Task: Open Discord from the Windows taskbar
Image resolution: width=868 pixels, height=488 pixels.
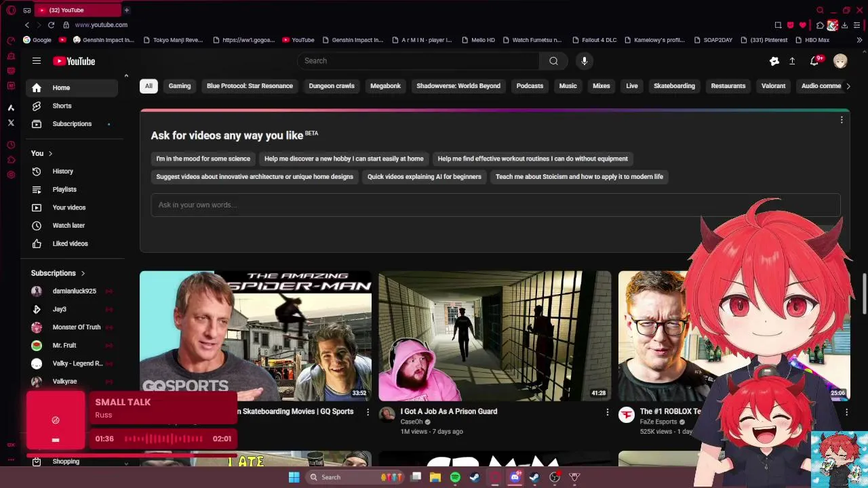Action: click(x=515, y=477)
